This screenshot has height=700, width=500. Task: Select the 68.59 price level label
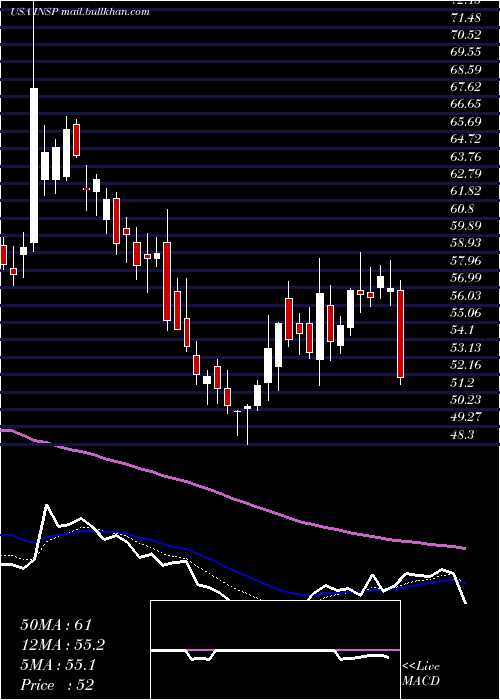click(467, 70)
